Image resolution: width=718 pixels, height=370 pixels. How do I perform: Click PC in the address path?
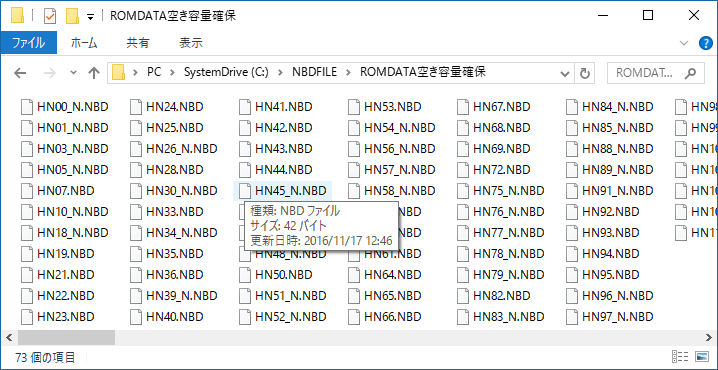154,72
